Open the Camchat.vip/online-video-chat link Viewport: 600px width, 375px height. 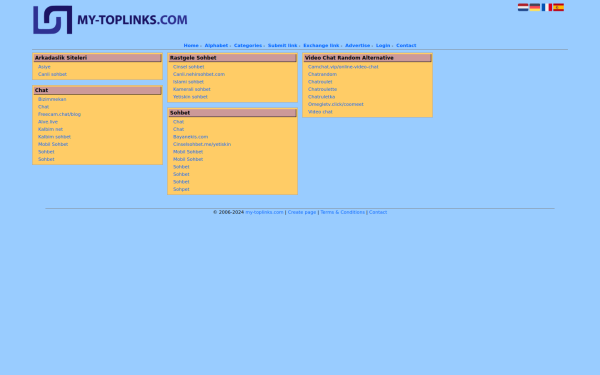(343, 67)
